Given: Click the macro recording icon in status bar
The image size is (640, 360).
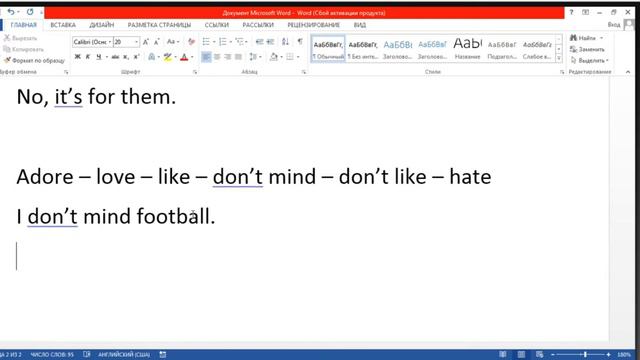Looking at the screenshot, I should click(163, 354).
